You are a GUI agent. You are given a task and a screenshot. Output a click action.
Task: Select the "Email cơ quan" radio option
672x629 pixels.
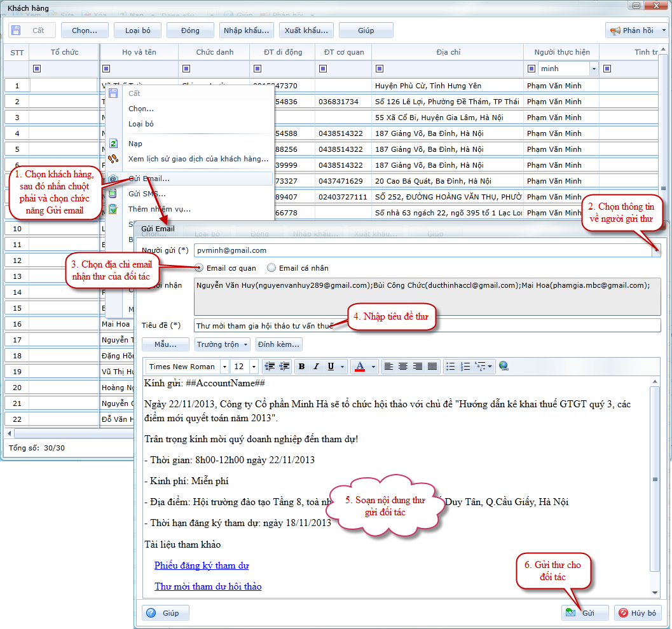[200, 268]
